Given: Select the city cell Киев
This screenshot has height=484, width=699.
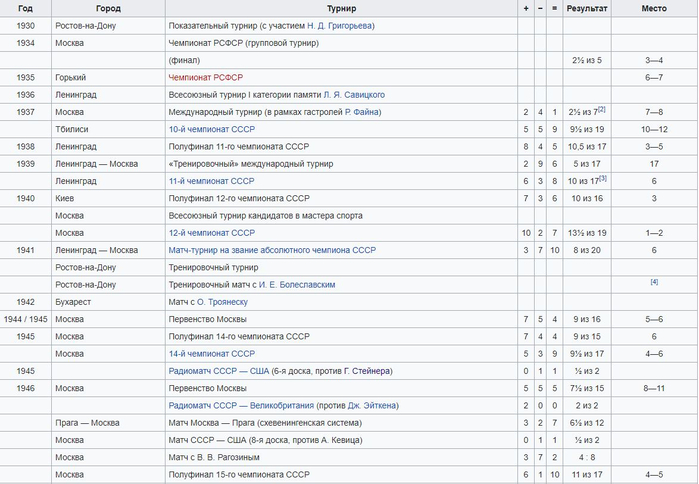Looking at the screenshot, I should pos(108,198).
